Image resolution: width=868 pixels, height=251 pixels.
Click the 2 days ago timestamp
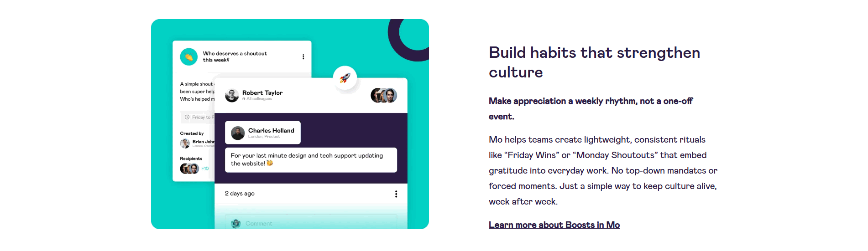240,193
